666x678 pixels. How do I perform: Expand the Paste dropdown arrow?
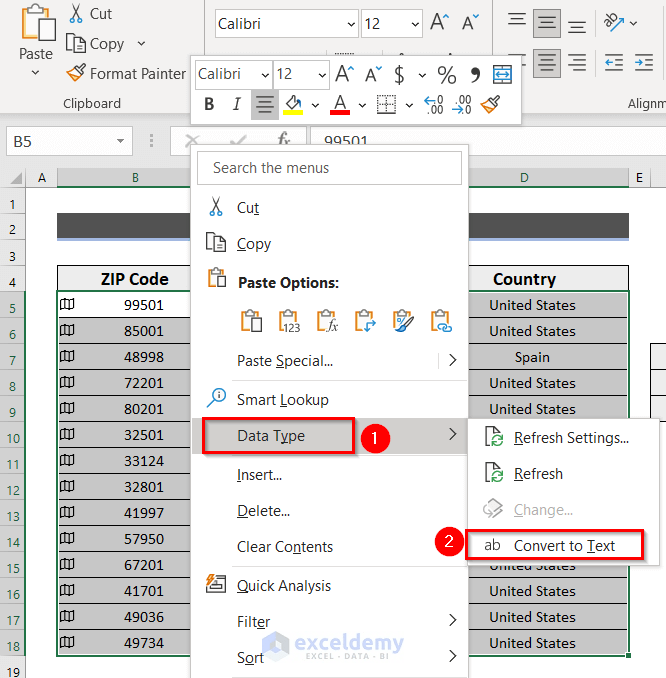35,73
